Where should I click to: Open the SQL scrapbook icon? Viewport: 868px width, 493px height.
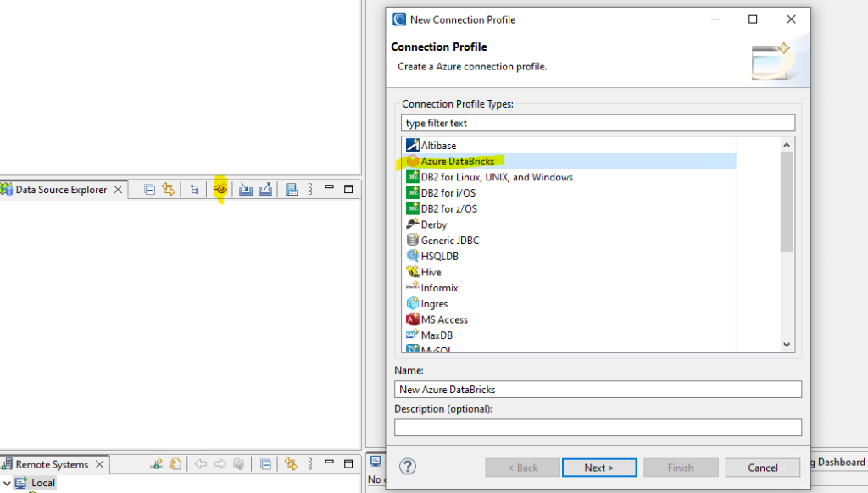pyautogui.click(x=292, y=190)
